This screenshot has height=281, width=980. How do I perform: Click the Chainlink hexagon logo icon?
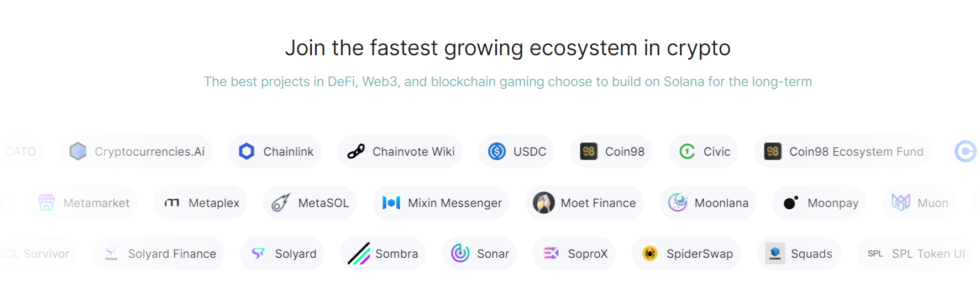point(247,151)
